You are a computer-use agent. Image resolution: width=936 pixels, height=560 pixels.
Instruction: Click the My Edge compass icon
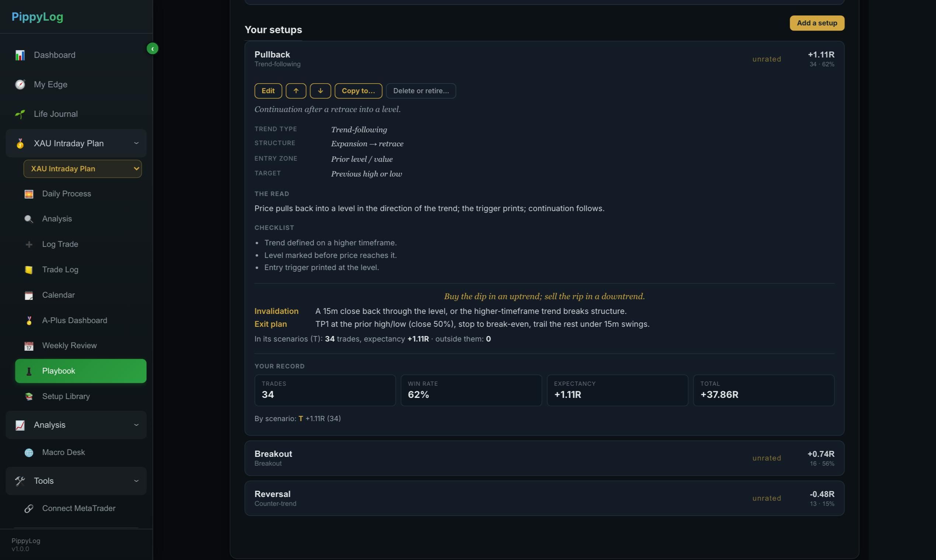(20, 84)
